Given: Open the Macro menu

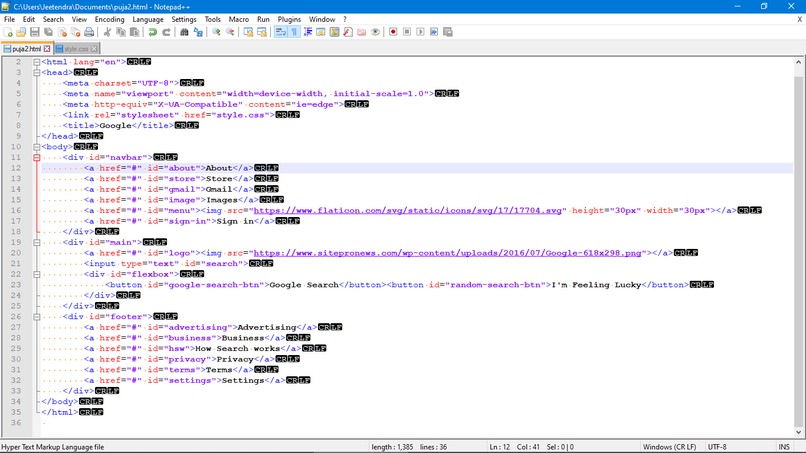Looking at the screenshot, I should (239, 19).
